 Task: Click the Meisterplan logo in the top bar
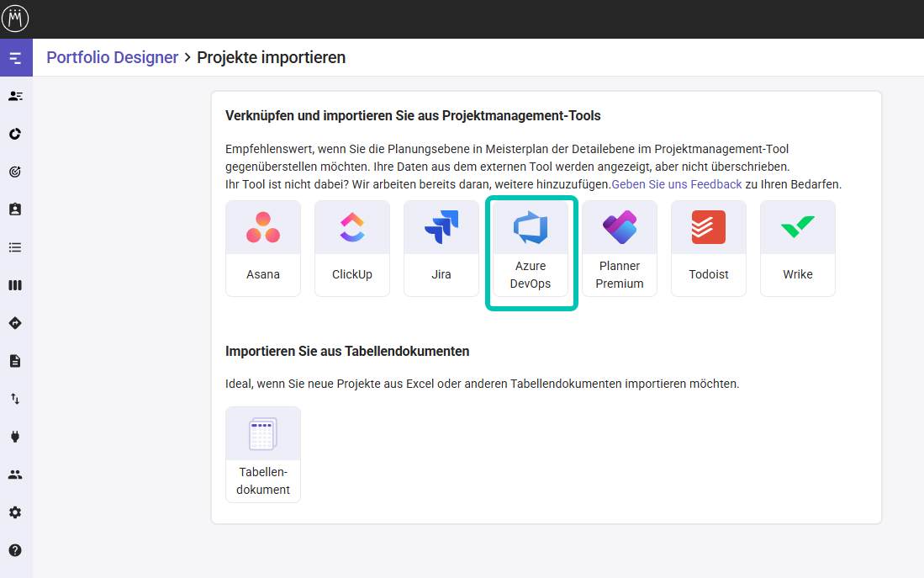click(x=15, y=19)
